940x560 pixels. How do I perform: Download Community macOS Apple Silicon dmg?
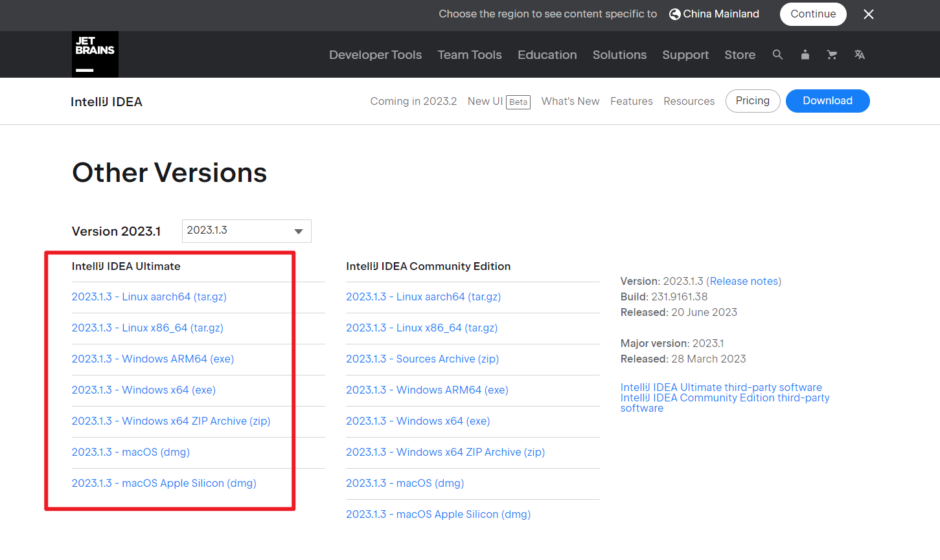439,515
